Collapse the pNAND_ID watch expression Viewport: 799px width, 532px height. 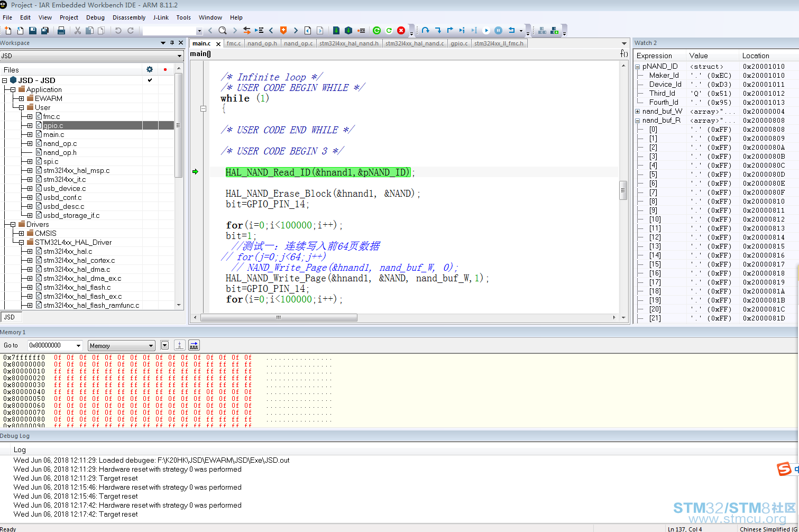[x=638, y=67]
